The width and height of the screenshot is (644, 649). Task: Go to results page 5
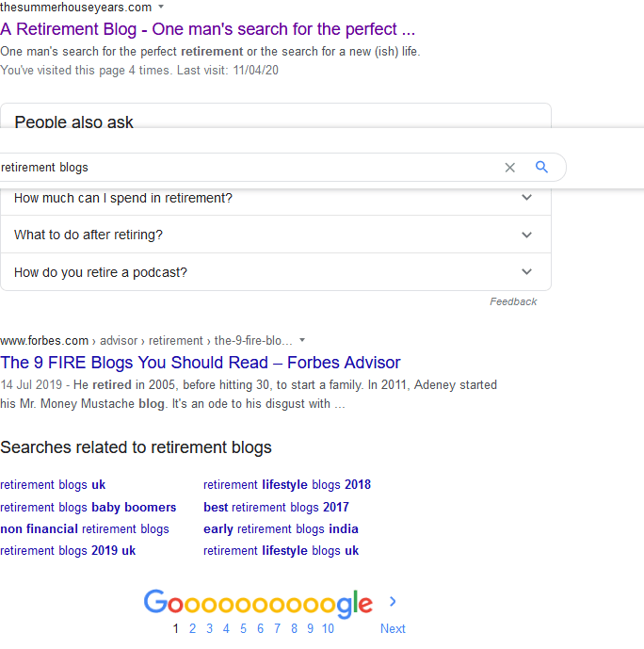(x=243, y=628)
